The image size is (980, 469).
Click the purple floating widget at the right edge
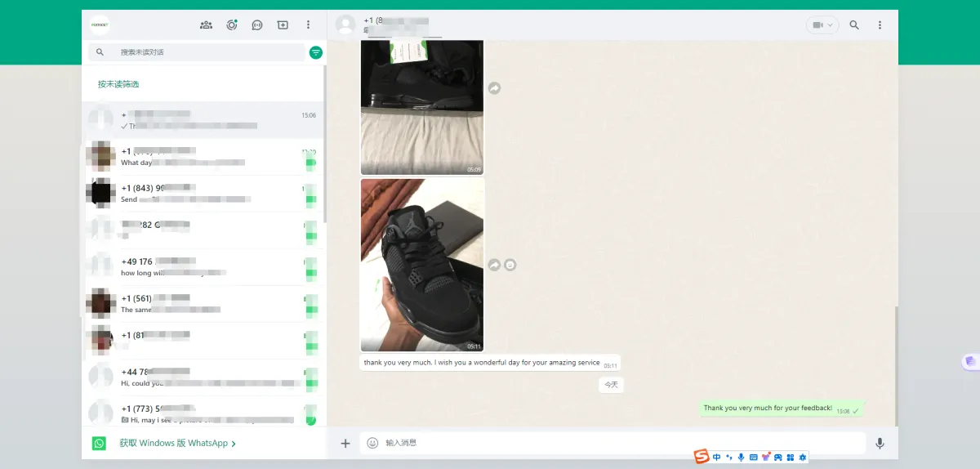970,361
